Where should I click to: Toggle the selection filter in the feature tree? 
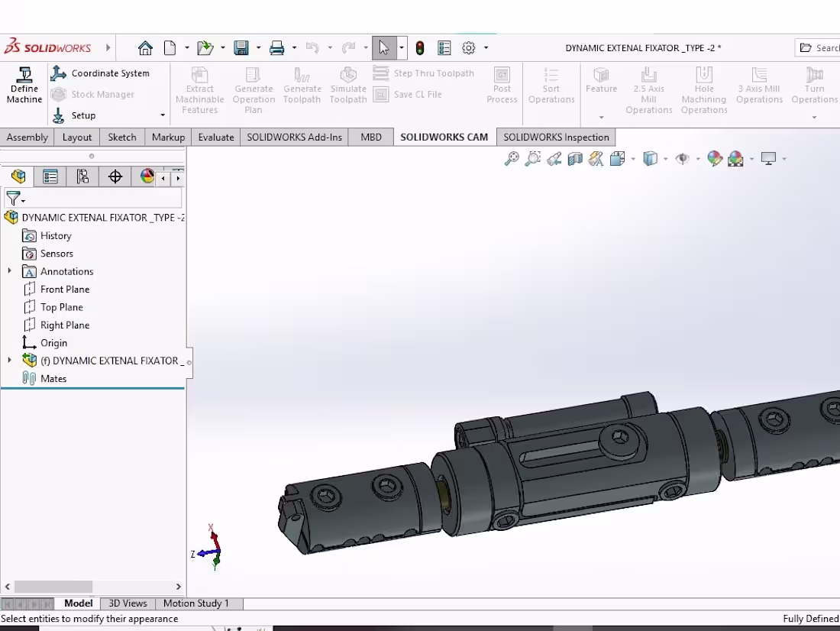click(x=14, y=199)
